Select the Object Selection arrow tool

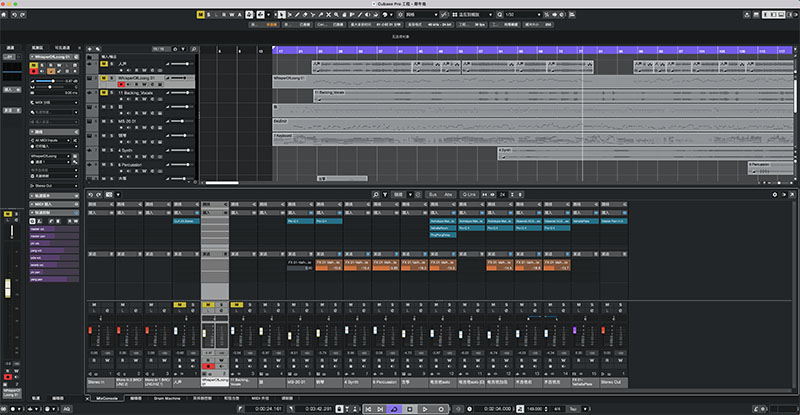pyautogui.click(x=282, y=15)
